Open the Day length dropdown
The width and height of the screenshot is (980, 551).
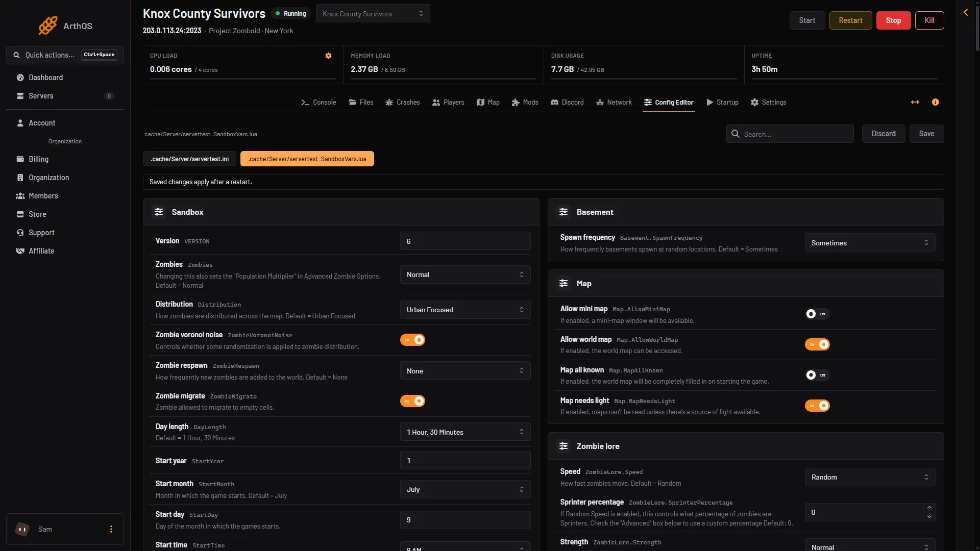465,432
